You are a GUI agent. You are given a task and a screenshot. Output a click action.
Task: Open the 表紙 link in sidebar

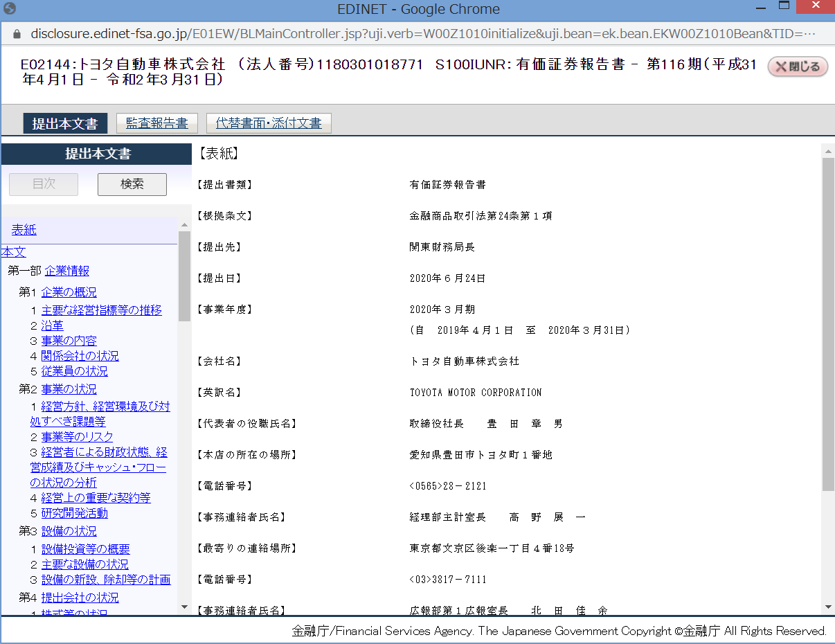pyautogui.click(x=24, y=230)
